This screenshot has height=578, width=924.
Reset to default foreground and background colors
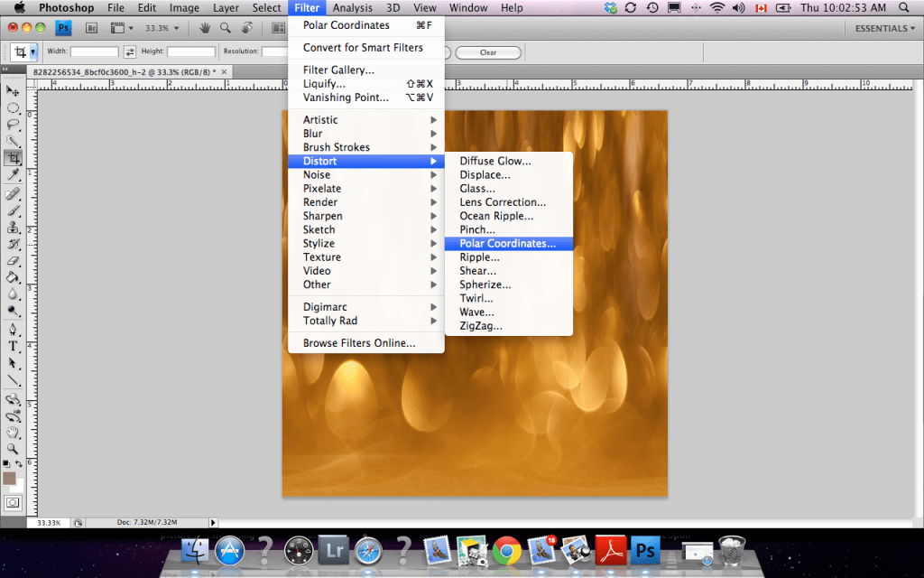pos(6,462)
